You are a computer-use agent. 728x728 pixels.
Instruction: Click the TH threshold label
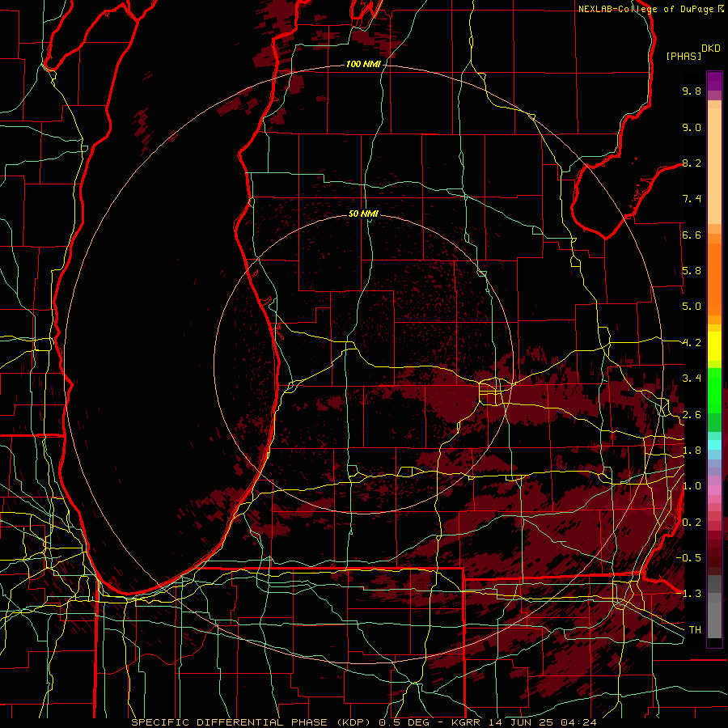[x=695, y=630]
